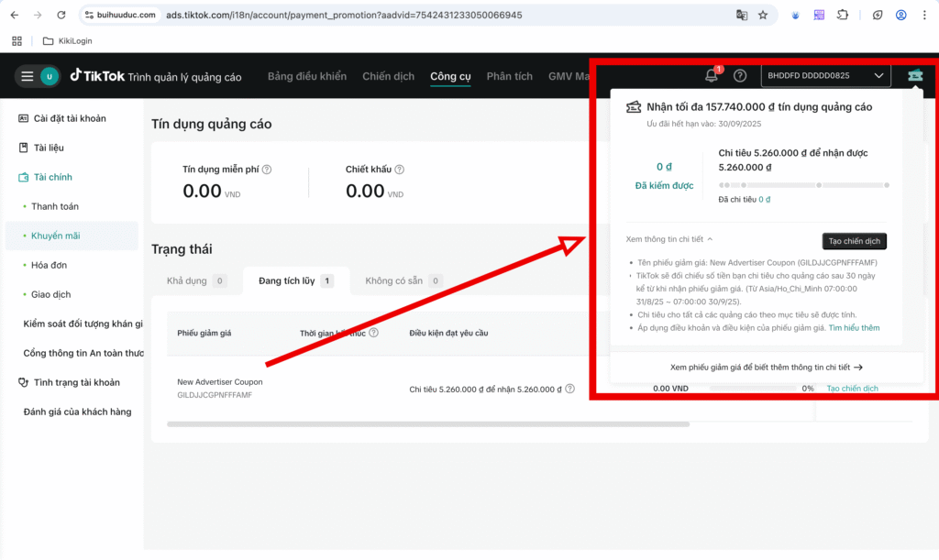Click the info icon beside Tín dụng miễn phí
The image size is (939, 560).
(267, 170)
